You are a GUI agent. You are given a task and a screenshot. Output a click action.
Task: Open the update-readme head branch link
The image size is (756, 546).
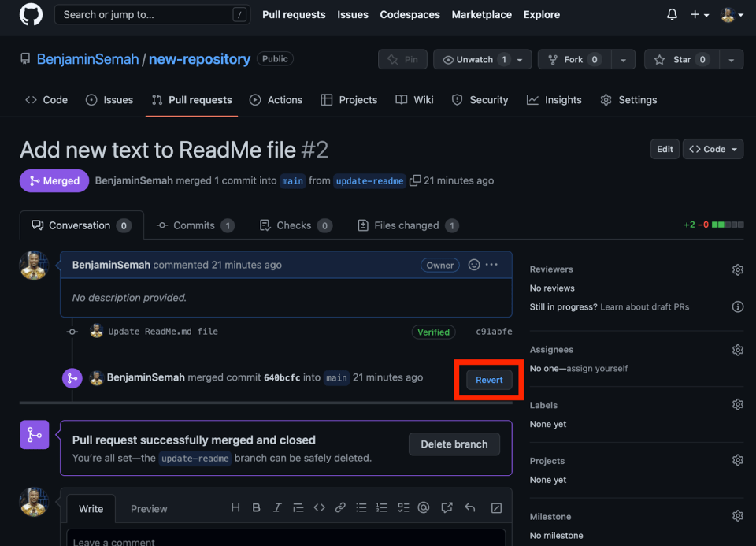369,181
